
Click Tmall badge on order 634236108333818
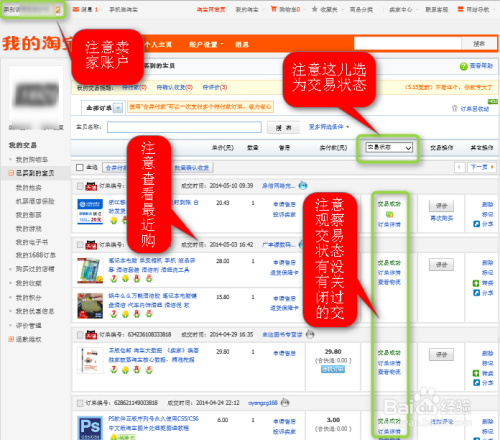[91, 334]
